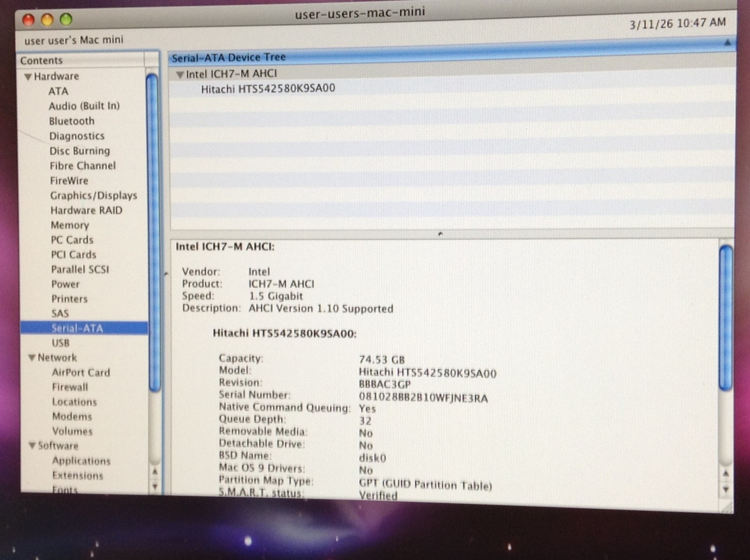This screenshot has width=750, height=560.
Task: Click the date and time 3/11/26 10:47 AM
Action: (x=678, y=23)
